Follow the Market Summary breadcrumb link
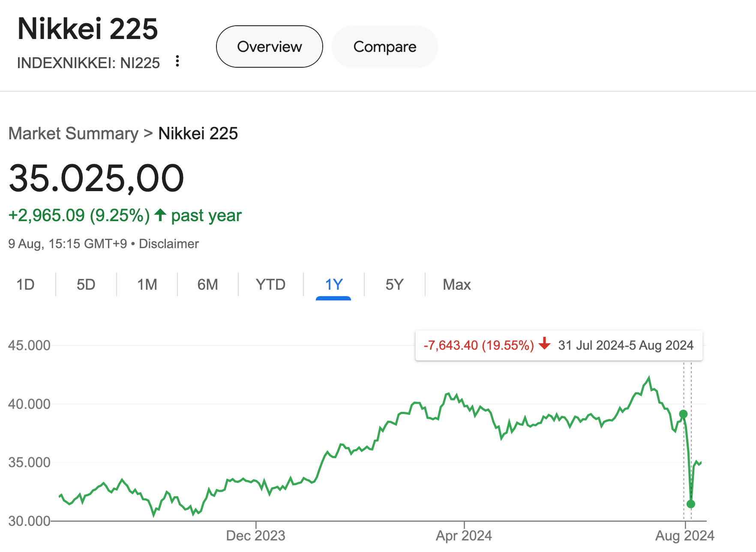The height and width of the screenshot is (552, 756). pyautogui.click(x=73, y=133)
